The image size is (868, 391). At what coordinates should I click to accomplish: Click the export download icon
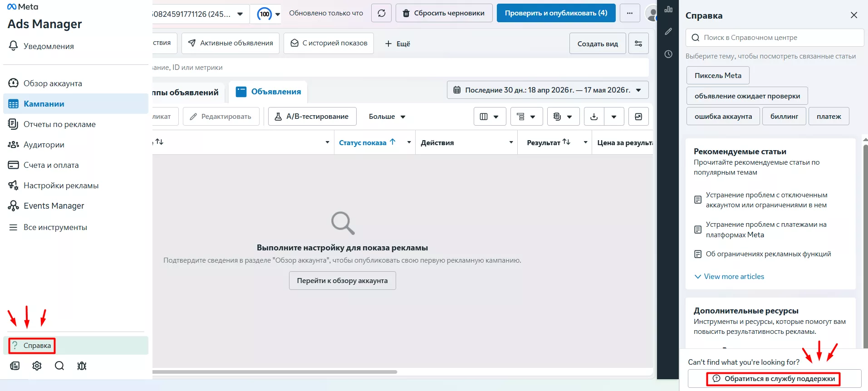pos(594,117)
